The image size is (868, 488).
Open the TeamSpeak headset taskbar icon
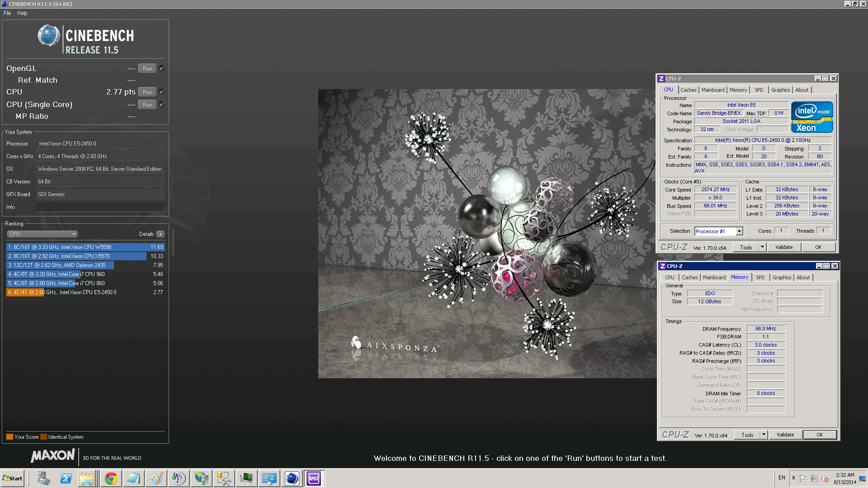[179, 478]
